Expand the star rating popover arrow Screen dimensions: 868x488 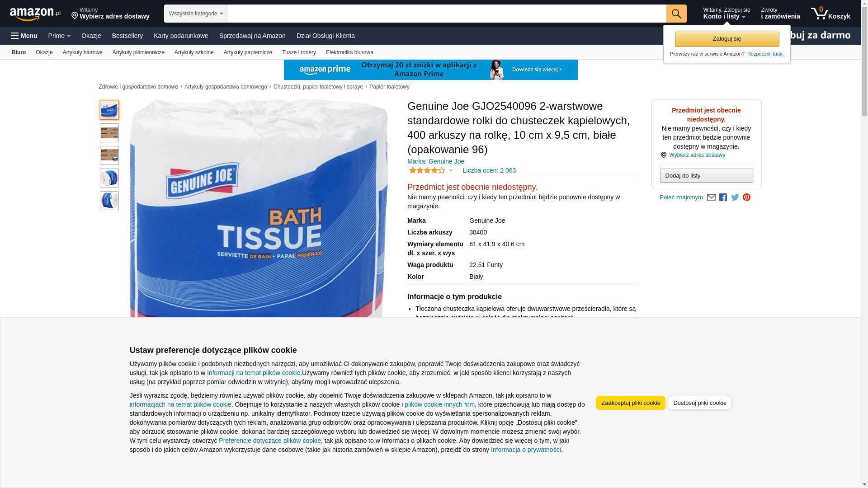(451, 170)
